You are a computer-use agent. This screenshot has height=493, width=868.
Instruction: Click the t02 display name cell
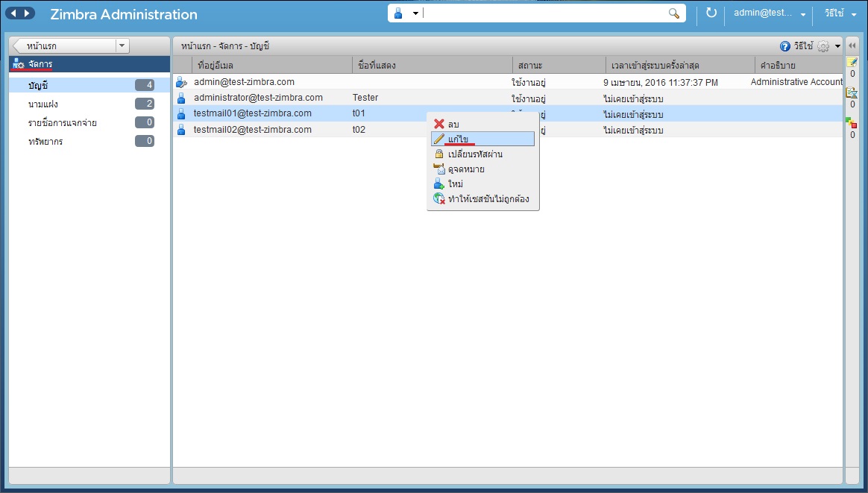tap(359, 130)
